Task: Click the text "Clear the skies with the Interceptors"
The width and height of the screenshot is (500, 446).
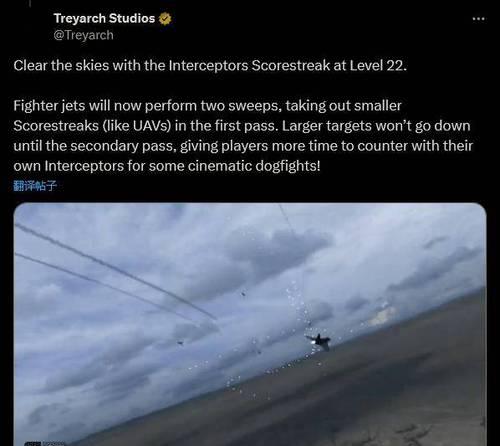Action: 131,65
